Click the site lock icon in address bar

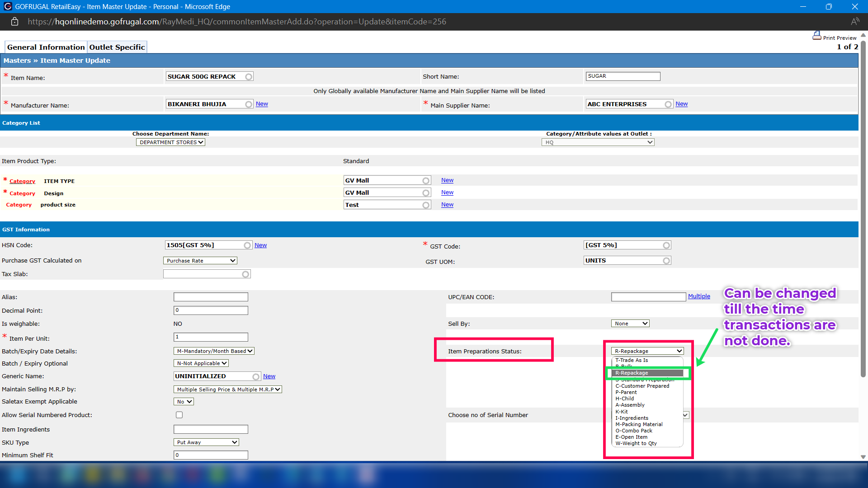coord(14,22)
